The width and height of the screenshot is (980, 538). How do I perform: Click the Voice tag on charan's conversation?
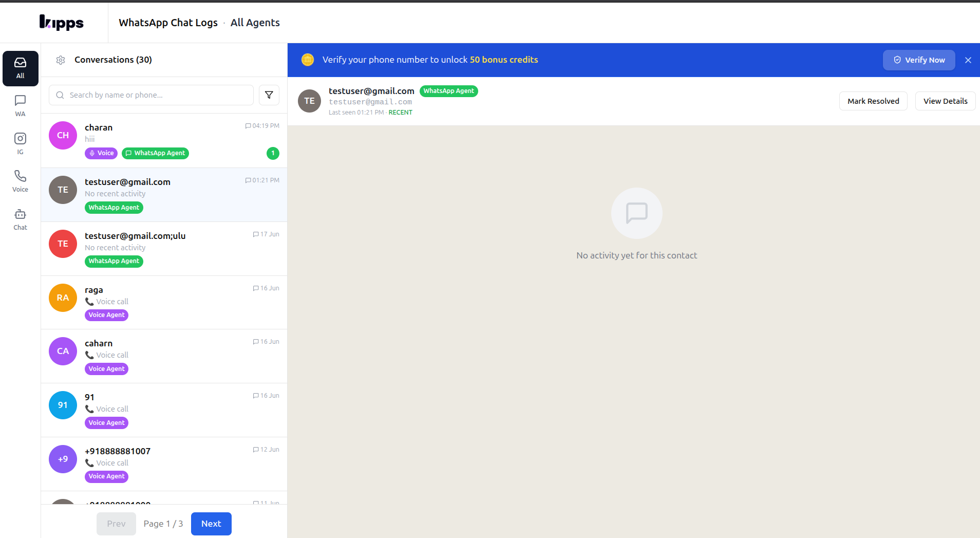click(x=101, y=153)
